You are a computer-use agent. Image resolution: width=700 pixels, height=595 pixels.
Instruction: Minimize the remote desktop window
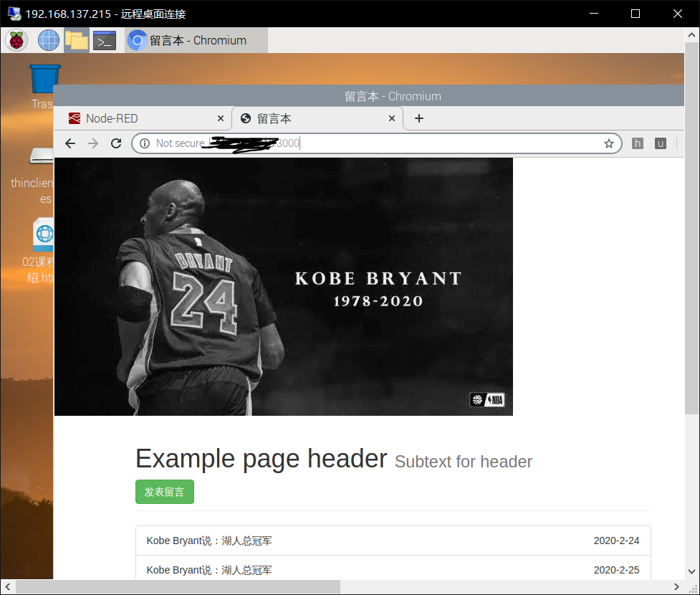594,14
